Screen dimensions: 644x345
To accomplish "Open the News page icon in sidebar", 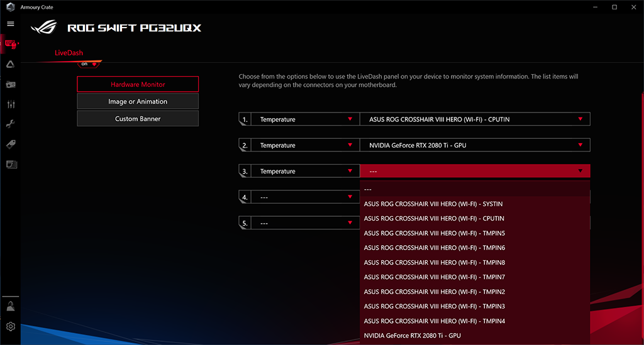I will 11,164.
